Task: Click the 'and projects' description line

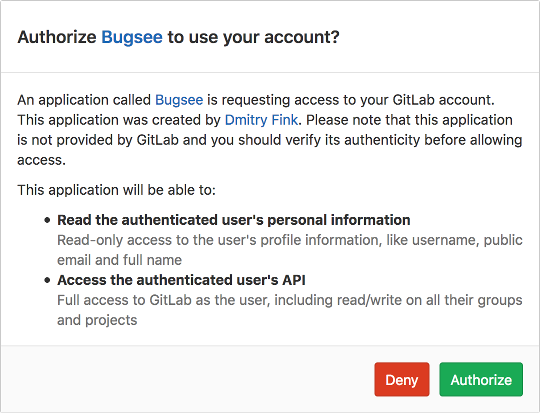Action: [x=97, y=320]
